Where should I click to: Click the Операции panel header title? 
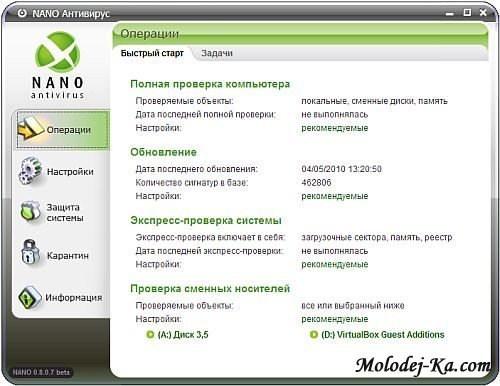click(149, 34)
